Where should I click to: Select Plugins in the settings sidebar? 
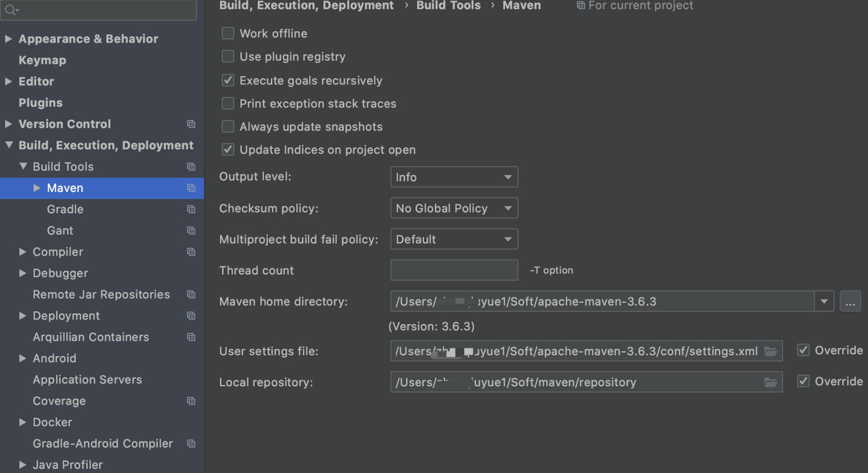click(x=40, y=103)
